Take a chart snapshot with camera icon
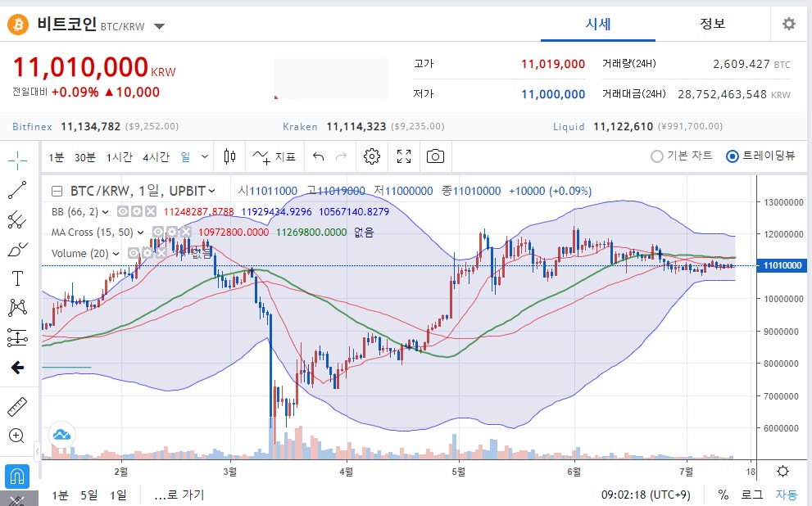Image resolution: width=812 pixels, height=506 pixels. (x=436, y=156)
